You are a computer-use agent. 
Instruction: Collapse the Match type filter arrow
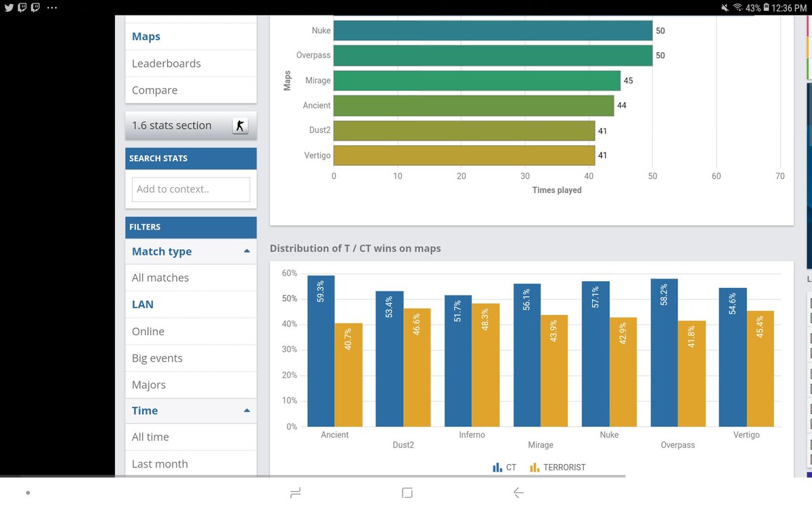[246, 251]
